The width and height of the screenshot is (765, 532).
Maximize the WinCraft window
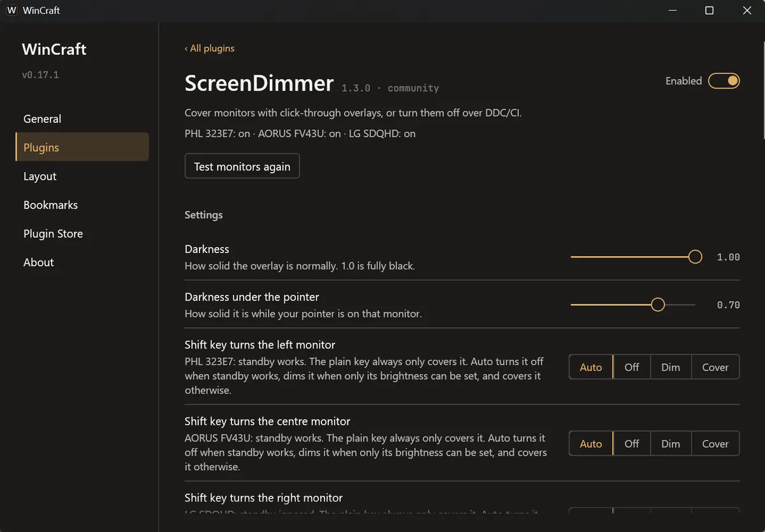(710, 11)
